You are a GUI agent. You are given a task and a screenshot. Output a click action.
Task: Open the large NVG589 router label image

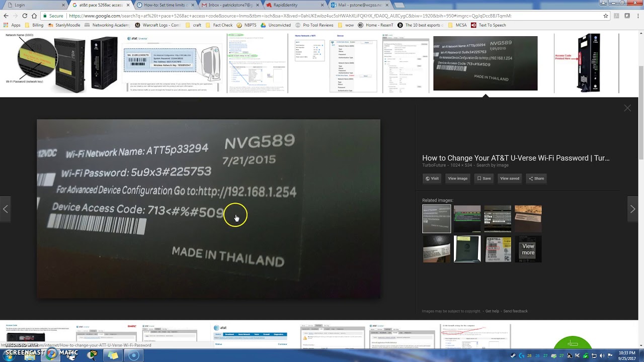pos(208,209)
